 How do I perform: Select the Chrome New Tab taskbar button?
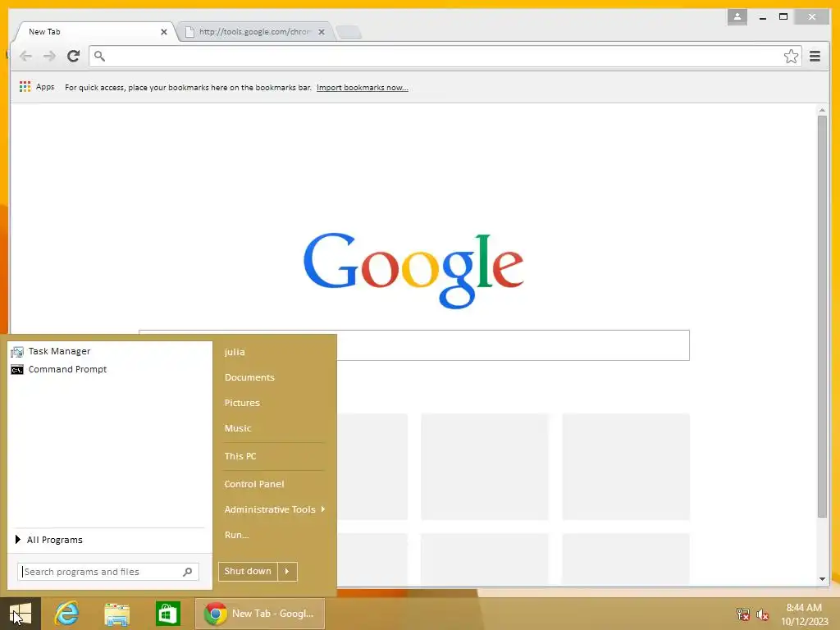[260, 614]
